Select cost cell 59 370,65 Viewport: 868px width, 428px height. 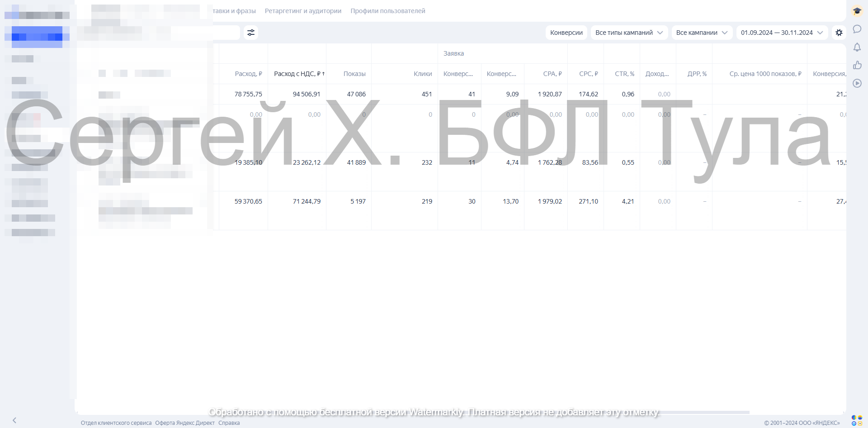(248, 201)
